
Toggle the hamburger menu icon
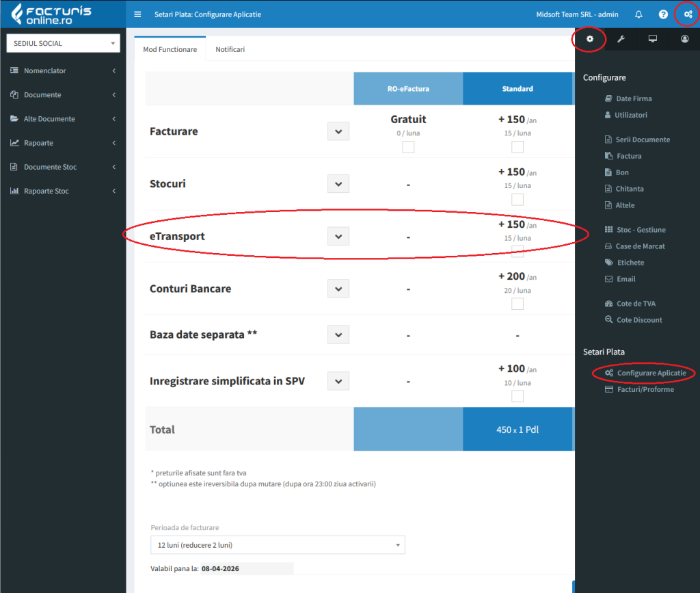coord(137,14)
